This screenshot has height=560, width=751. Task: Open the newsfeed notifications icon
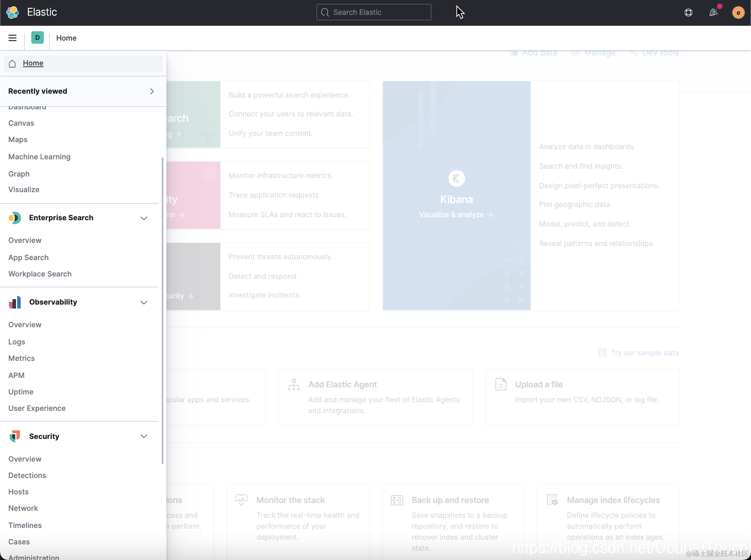click(713, 12)
